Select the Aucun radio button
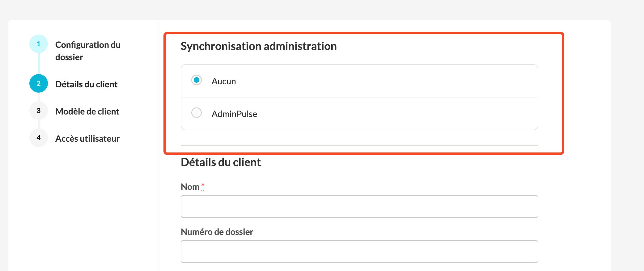Screen dimensions: 644x271 (x=197, y=80)
